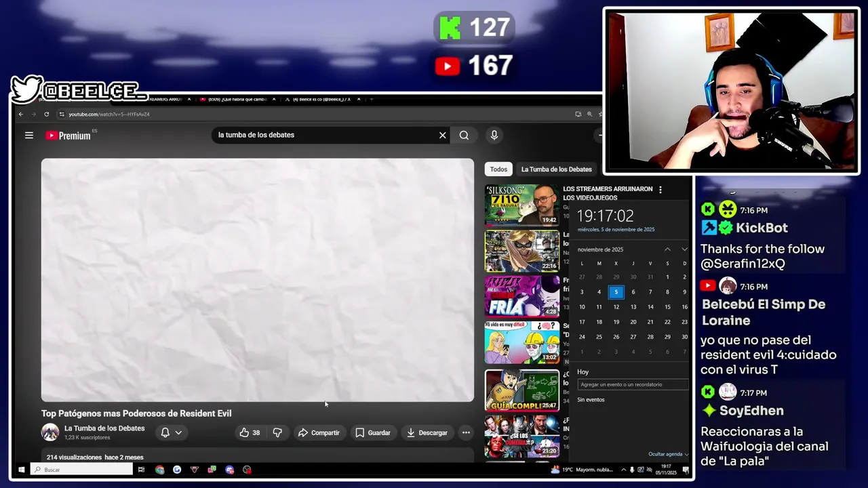Select day 20 in the calendar

633,322
